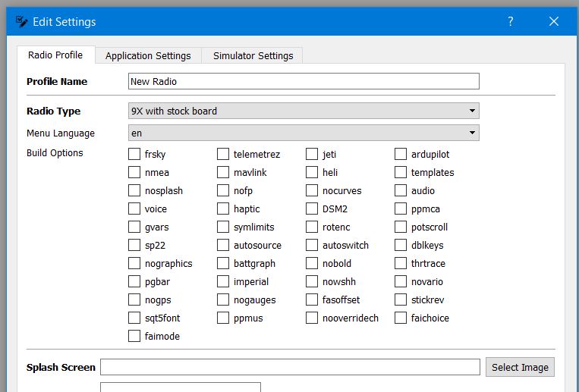
Task: Enable the gvars option
Action: tap(134, 227)
